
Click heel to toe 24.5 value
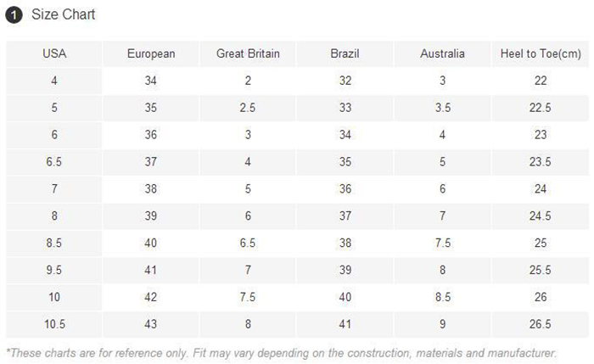coord(540,216)
